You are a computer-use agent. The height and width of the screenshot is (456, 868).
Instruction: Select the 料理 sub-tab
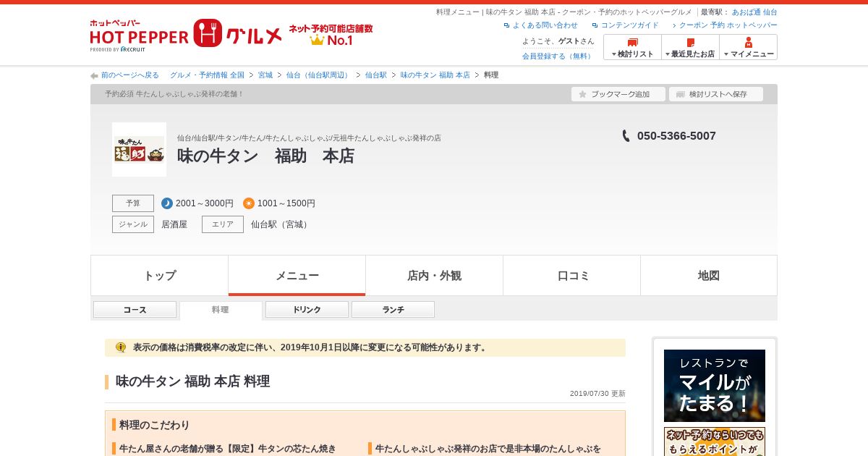(221, 310)
